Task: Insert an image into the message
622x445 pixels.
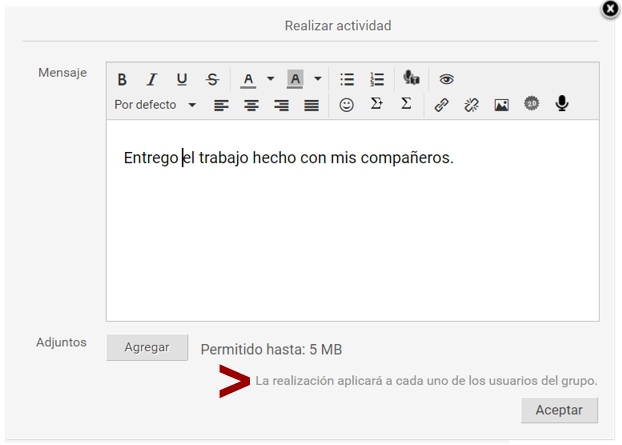Action: [x=501, y=105]
